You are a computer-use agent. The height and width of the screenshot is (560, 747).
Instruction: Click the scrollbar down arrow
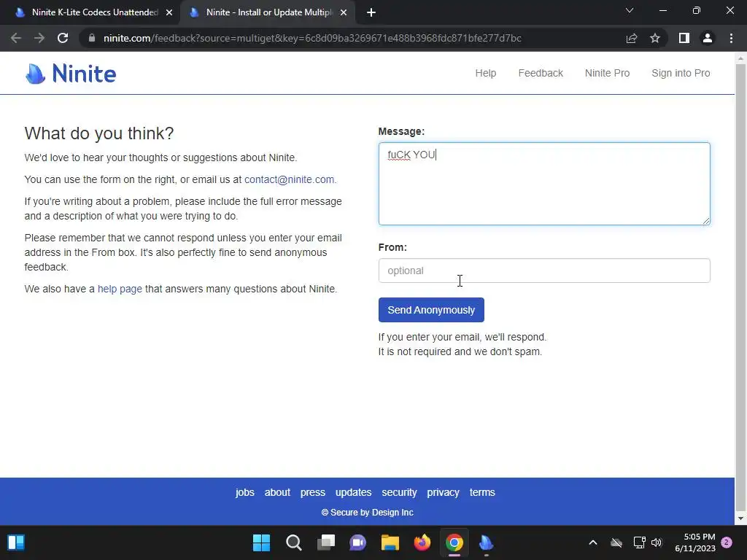coord(740,518)
